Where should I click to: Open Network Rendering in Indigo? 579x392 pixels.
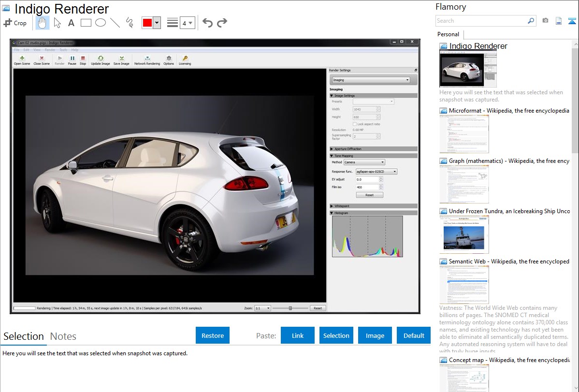pos(147,60)
